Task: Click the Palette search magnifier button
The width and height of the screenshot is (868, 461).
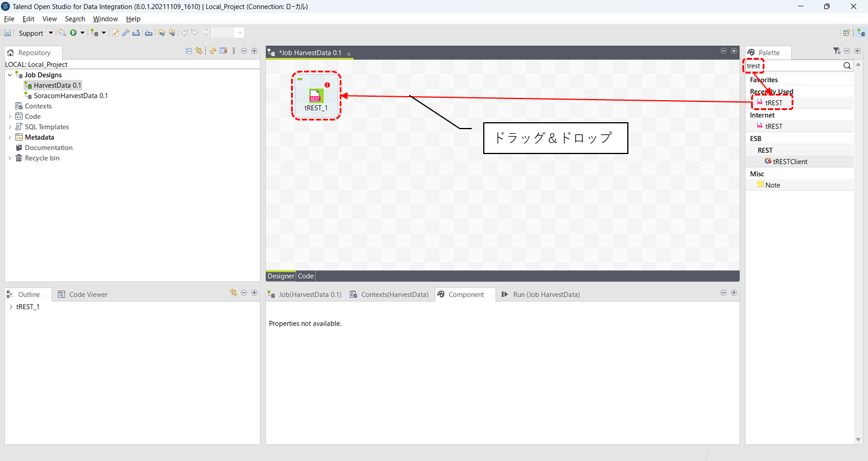Action: tap(847, 66)
